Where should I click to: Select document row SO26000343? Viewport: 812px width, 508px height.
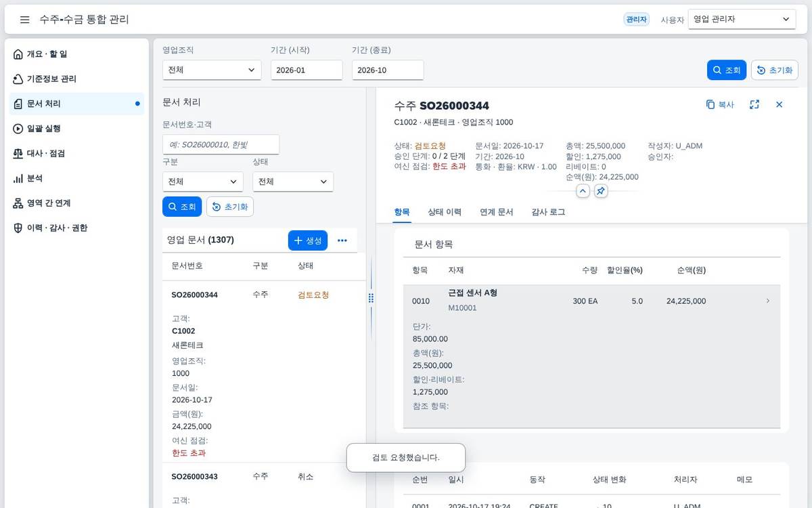pyautogui.click(x=264, y=485)
